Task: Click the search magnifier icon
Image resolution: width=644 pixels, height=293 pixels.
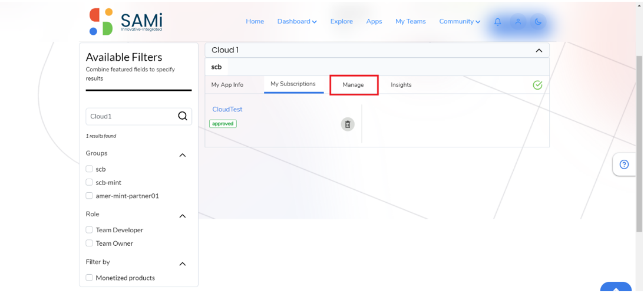Action: pyautogui.click(x=183, y=116)
